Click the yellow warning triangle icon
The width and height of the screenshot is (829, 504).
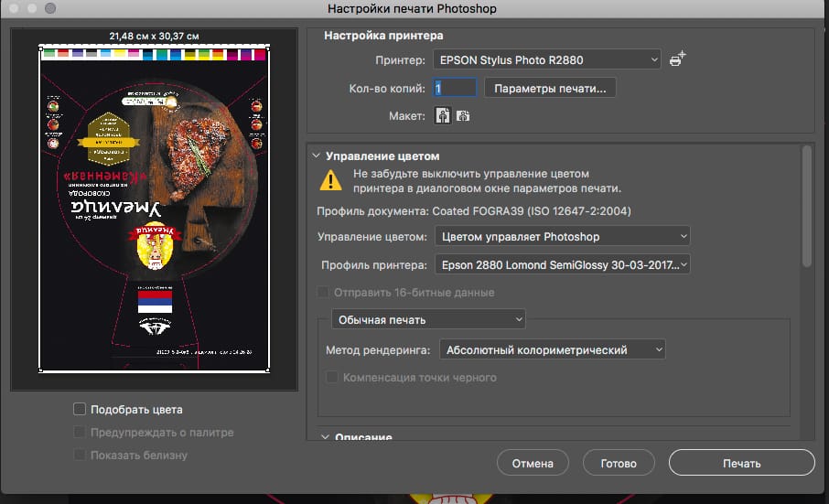coord(330,179)
